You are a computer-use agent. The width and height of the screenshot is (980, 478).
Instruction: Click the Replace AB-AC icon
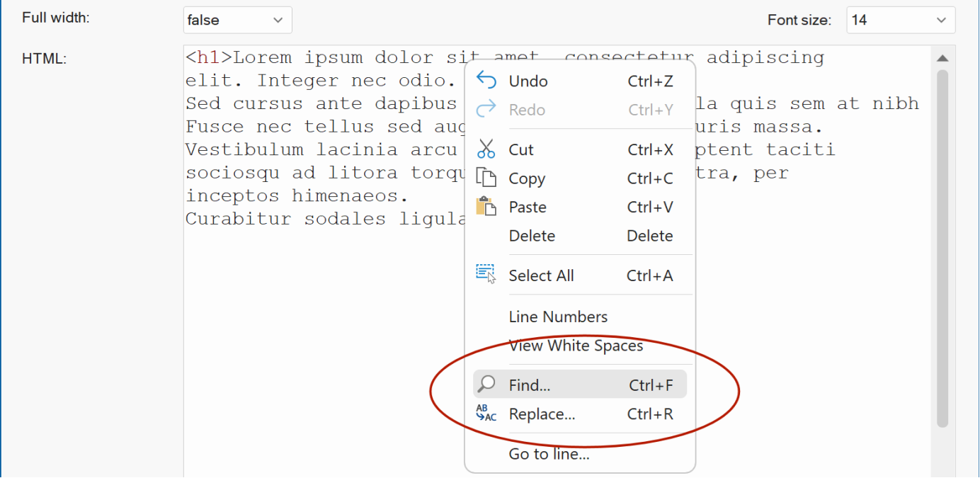(486, 414)
